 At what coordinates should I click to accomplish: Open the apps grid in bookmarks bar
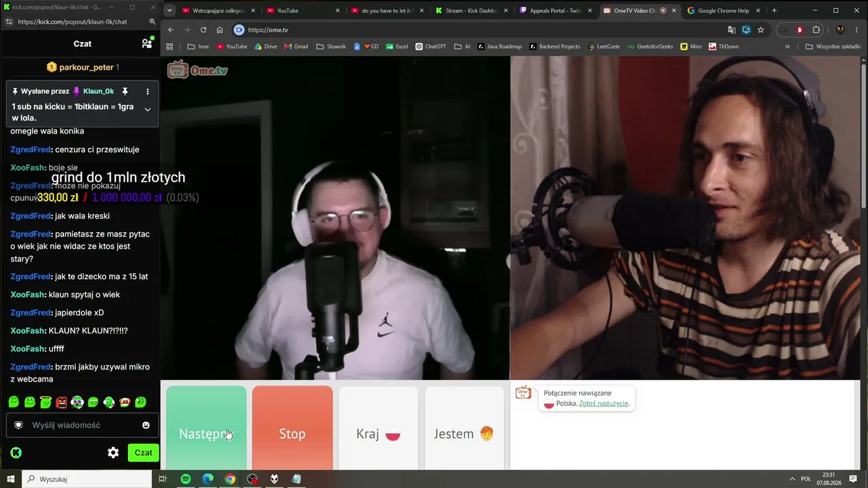170,47
